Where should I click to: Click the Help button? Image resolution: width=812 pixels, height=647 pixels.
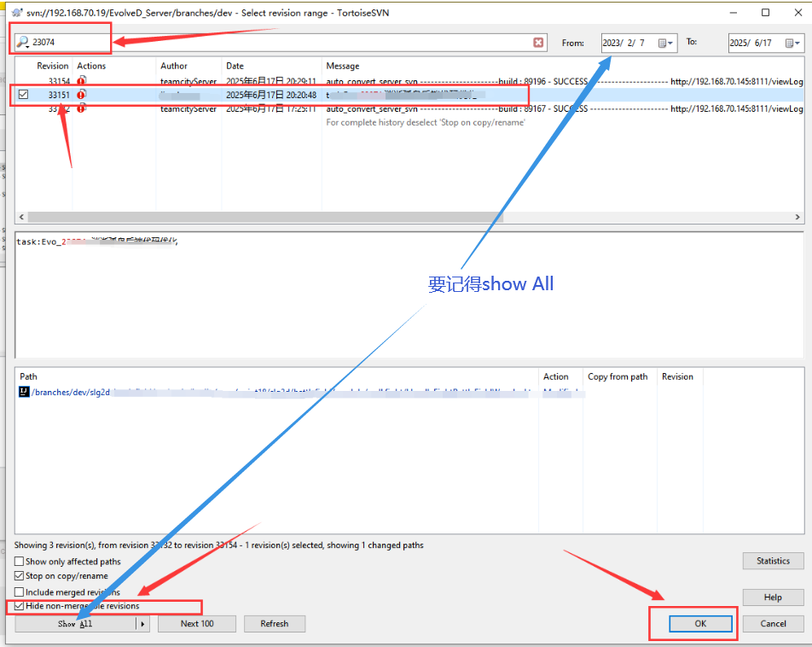773,597
